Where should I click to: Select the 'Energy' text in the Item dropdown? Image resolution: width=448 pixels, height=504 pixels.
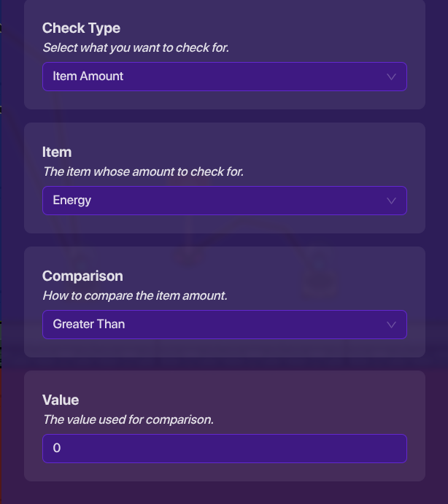tap(72, 200)
